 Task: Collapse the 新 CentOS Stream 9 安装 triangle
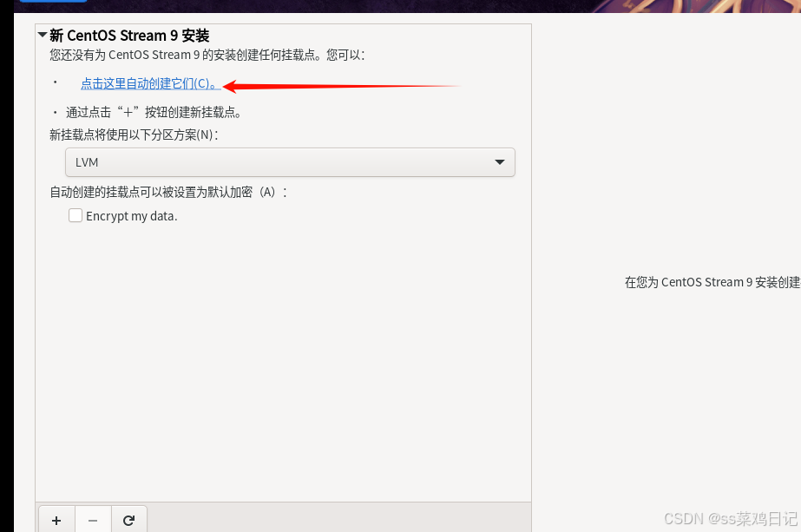43,36
